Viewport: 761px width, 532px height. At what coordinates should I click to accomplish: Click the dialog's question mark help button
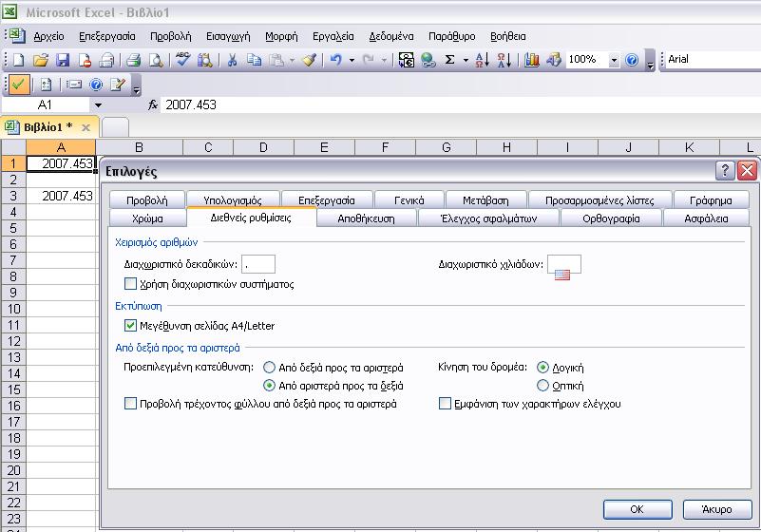[725, 170]
